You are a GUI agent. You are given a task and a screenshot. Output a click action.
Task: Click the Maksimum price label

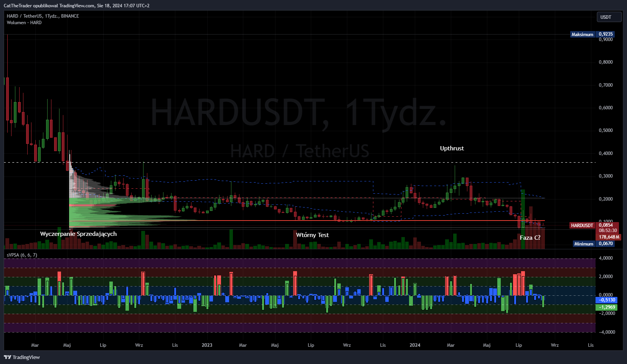582,35
